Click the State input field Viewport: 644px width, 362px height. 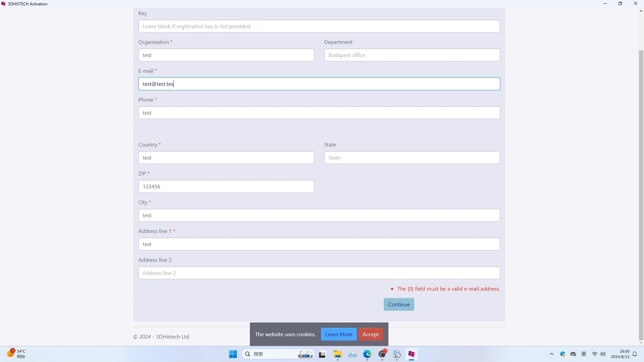tap(412, 158)
